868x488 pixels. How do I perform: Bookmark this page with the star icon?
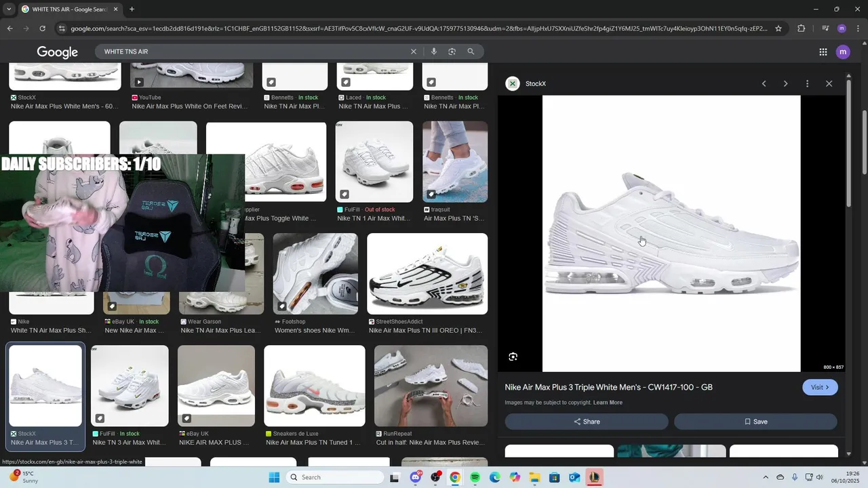(x=778, y=28)
